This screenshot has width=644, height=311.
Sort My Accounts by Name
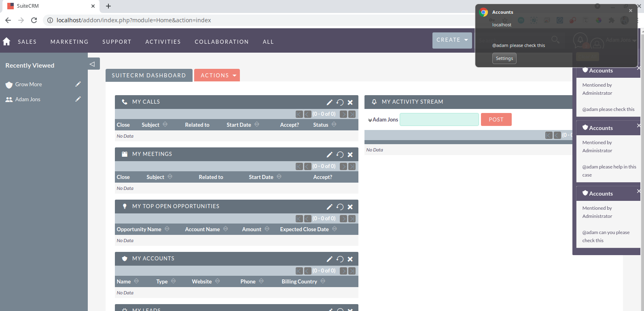coord(136,281)
